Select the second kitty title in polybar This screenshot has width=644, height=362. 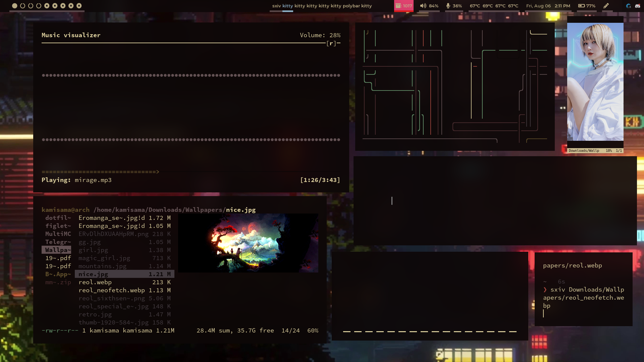pyautogui.click(x=301, y=6)
